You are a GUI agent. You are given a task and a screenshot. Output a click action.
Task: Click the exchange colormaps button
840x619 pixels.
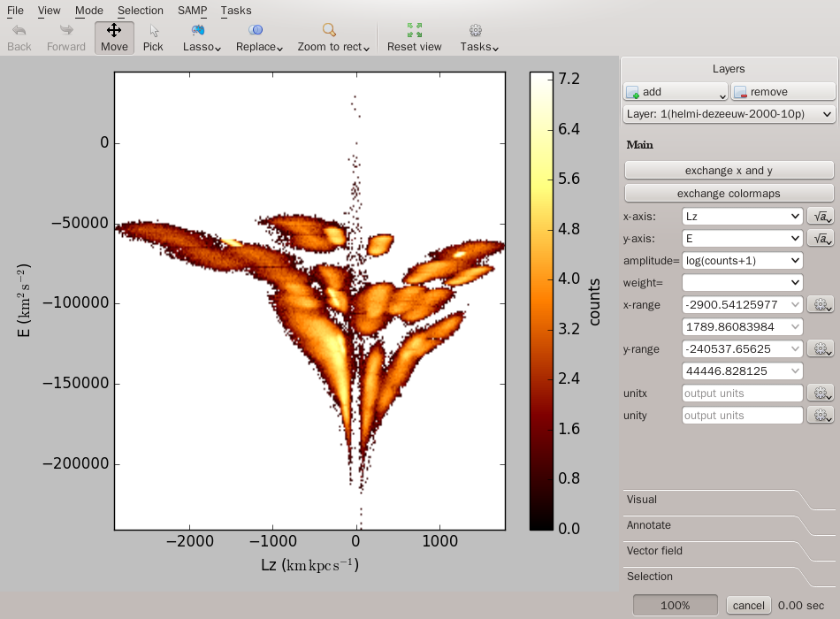[x=729, y=193]
